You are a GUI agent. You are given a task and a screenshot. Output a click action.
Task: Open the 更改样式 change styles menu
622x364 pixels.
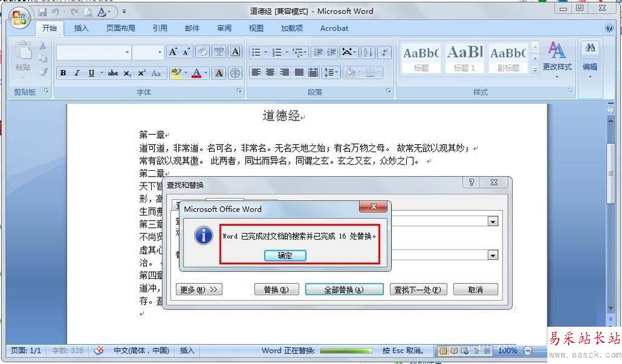pos(557,59)
